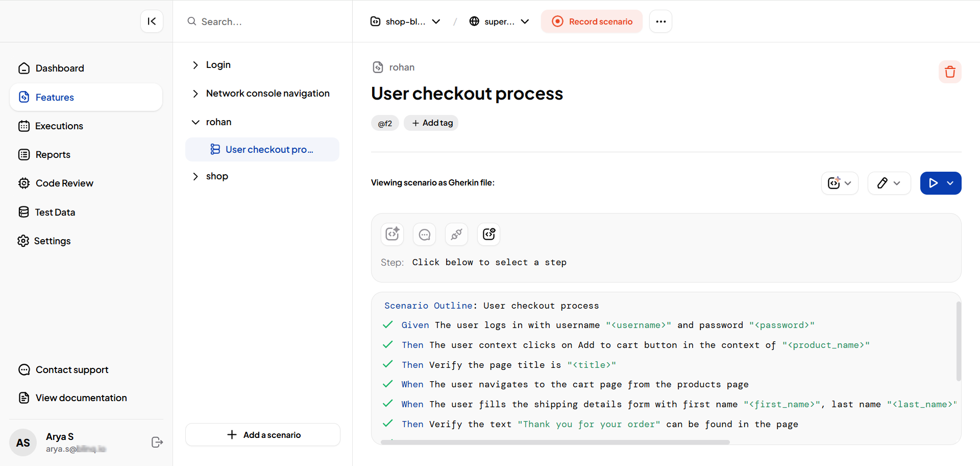Open Executions in the sidebar

59,126
